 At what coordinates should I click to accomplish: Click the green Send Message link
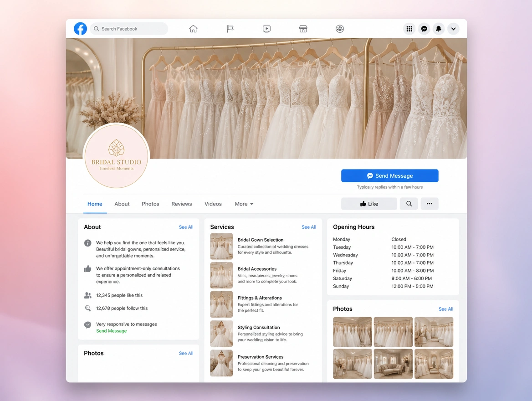111,331
